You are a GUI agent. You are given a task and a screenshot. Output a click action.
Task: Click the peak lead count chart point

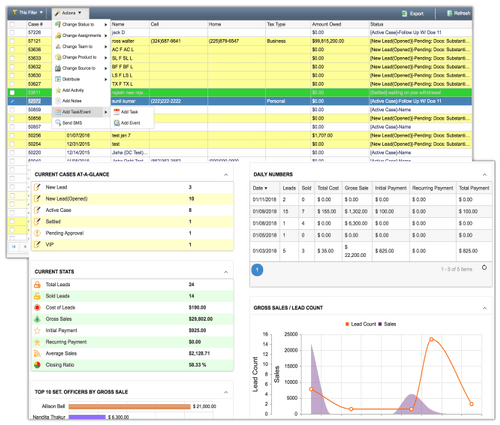pos(431,339)
